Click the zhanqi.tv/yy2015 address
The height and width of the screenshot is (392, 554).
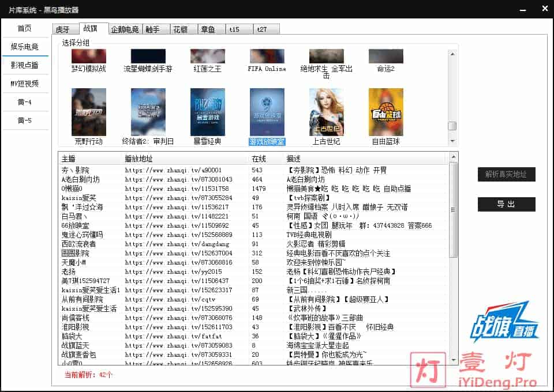(174, 272)
